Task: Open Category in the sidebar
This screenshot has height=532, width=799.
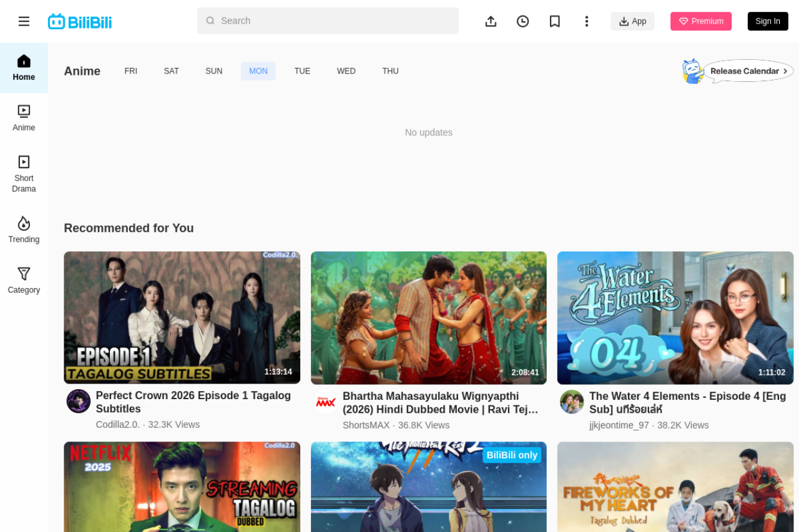Action: click(x=24, y=281)
